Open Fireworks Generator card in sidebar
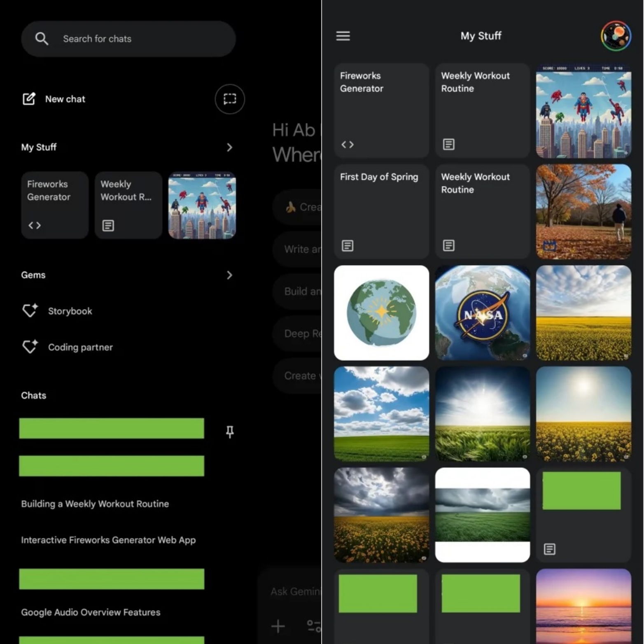The width and height of the screenshot is (644, 644). 55,205
